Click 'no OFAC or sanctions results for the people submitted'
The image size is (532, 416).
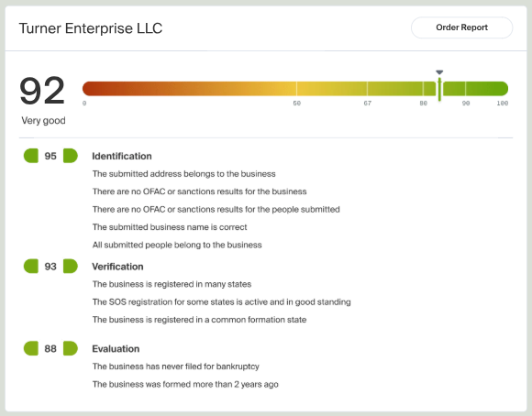(x=216, y=209)
